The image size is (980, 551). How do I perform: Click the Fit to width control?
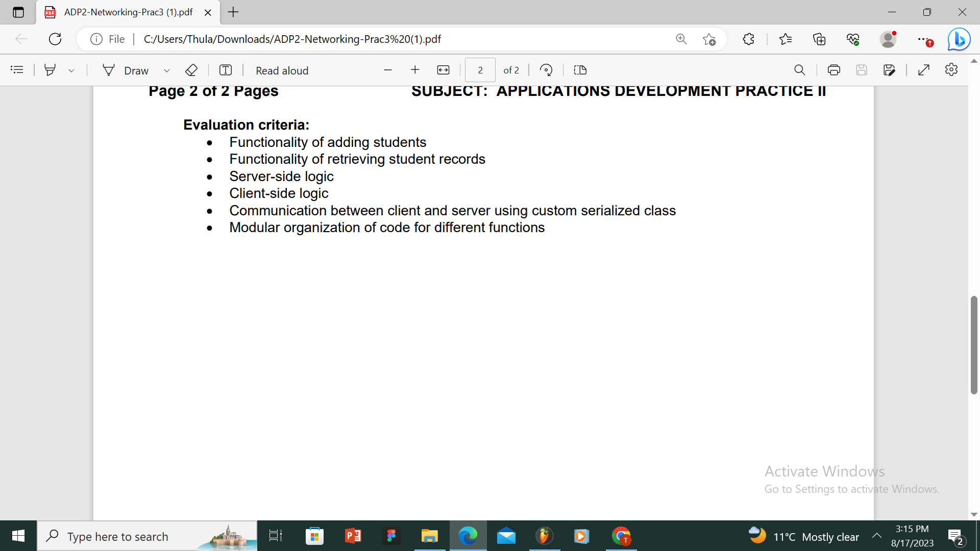tap(443, 70)
